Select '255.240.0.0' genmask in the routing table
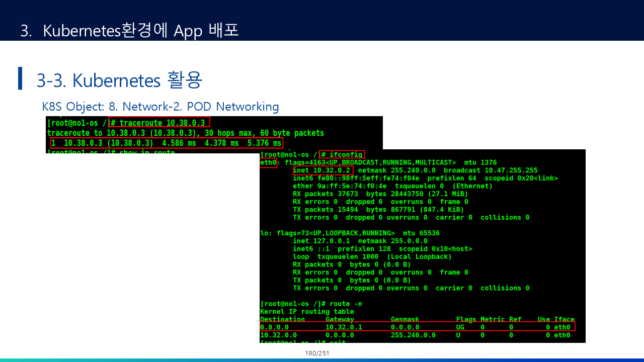 coord(413,335)
